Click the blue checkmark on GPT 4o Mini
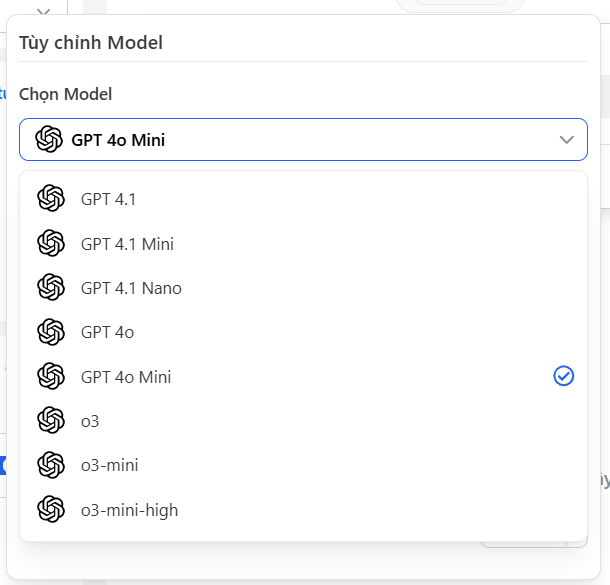610x585 pixels. pyautogui.click(x=564, y=376)
